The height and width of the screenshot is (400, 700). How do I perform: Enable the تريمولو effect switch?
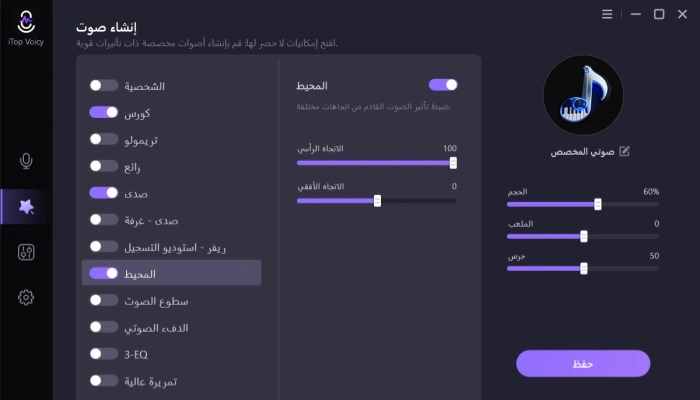tap(103, 139)
